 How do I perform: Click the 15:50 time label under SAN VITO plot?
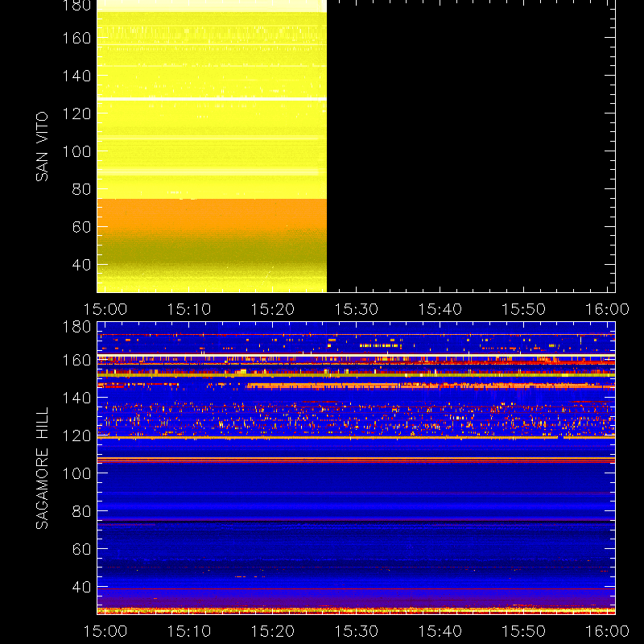524,309
